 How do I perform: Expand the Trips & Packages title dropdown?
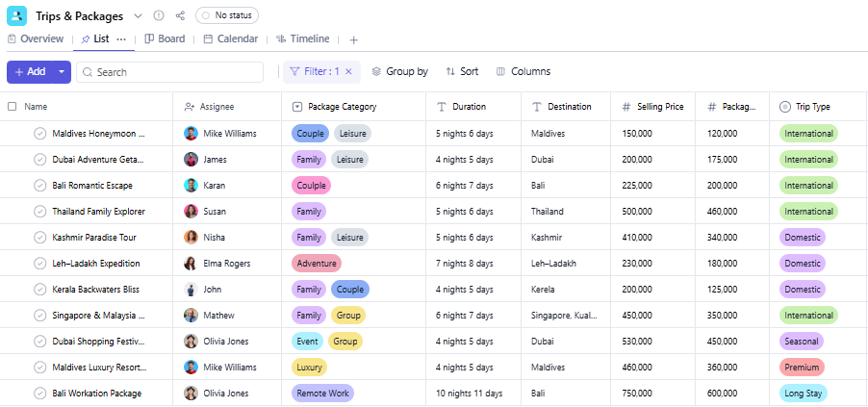[x=138, y=16]
